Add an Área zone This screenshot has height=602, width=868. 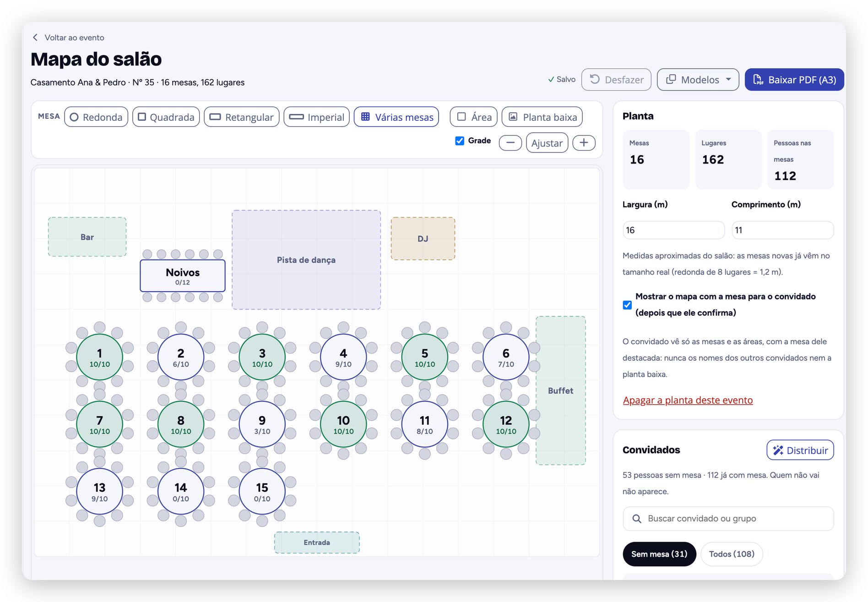[474, 117]
